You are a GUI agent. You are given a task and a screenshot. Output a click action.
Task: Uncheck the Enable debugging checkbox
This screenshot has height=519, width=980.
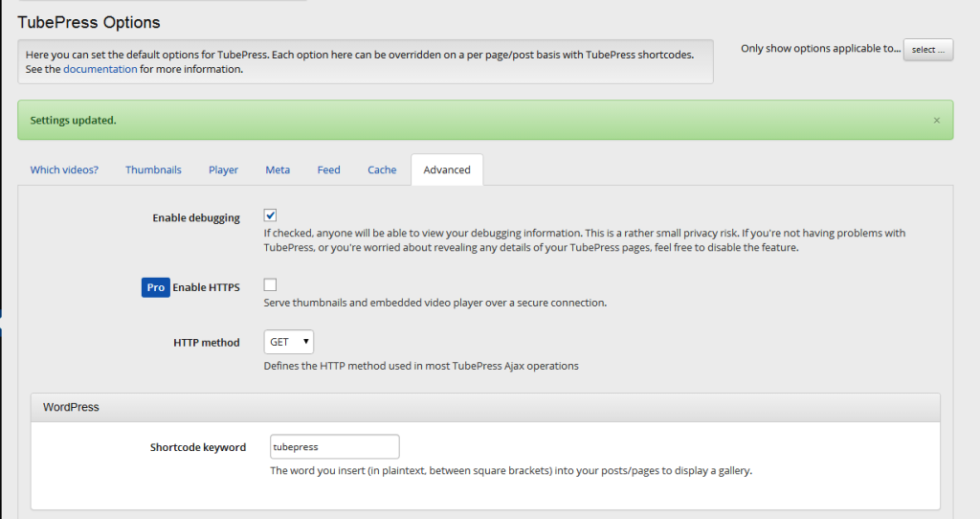[x=270, y=215]
